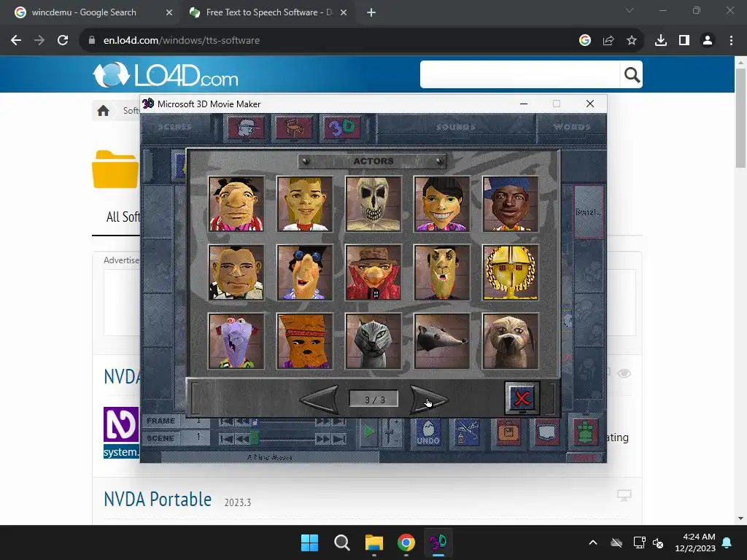Viewport: 747px width, 560px height.
Task: Click the Chrome reload button
Action: coord(63,41)
